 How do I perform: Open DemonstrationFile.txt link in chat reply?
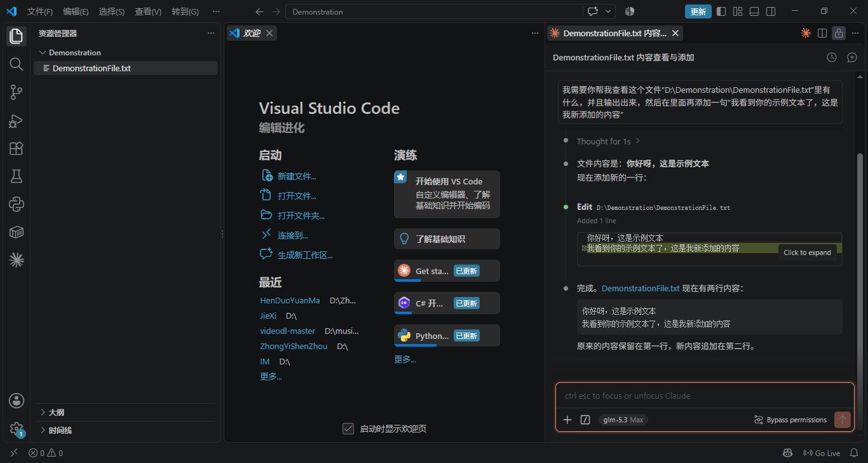point(641,288)
